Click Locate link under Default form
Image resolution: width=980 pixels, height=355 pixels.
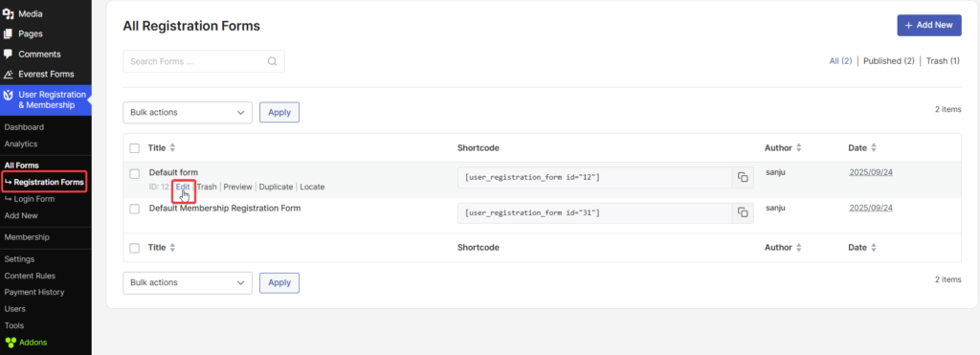313,187
